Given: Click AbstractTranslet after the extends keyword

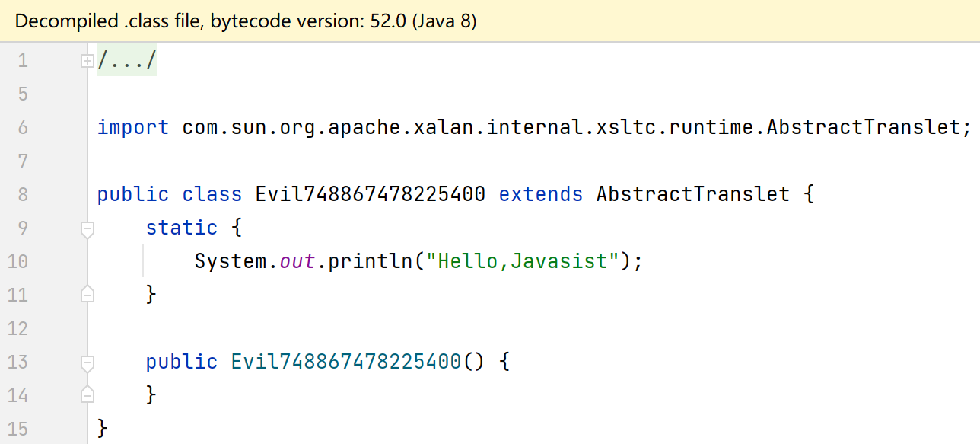Looking at the screenshot, I should (692, 194).
